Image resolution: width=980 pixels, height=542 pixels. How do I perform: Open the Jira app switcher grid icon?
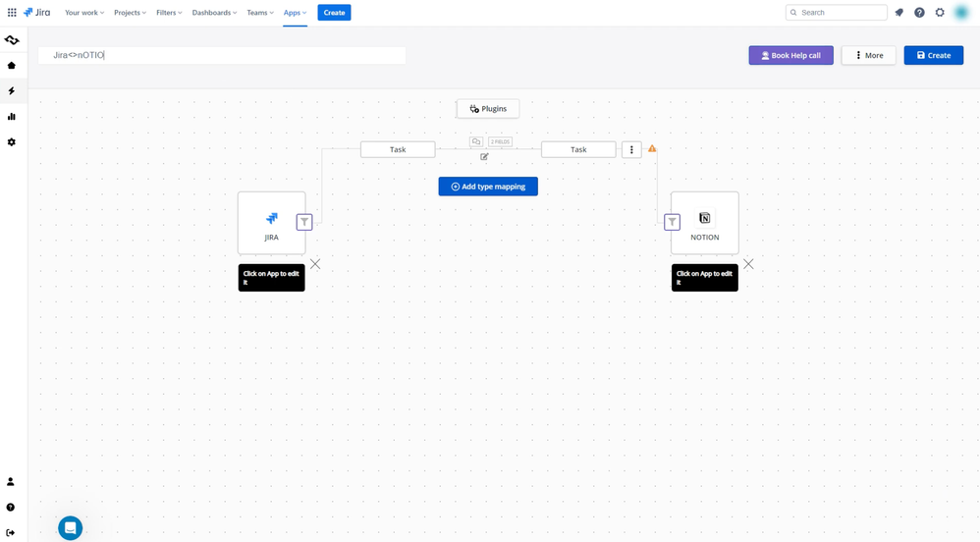click(x=12, y=13)
